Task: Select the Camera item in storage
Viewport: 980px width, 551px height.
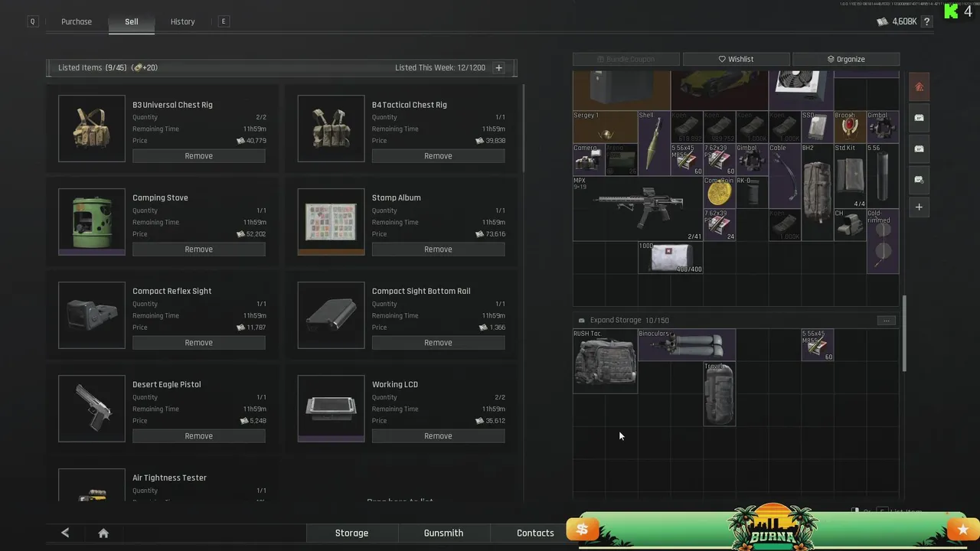Action: (x=589, y=159)
